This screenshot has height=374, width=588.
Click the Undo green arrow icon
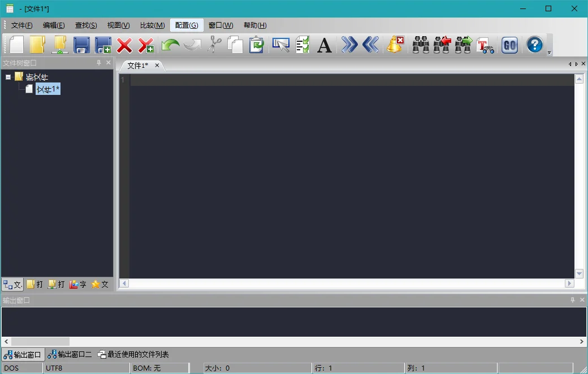click(170, 45)
